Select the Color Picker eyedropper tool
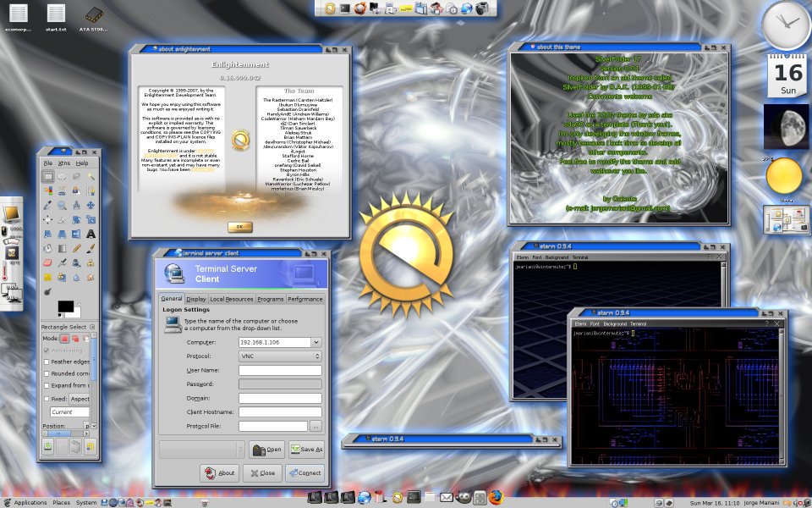 click(47, 205)
